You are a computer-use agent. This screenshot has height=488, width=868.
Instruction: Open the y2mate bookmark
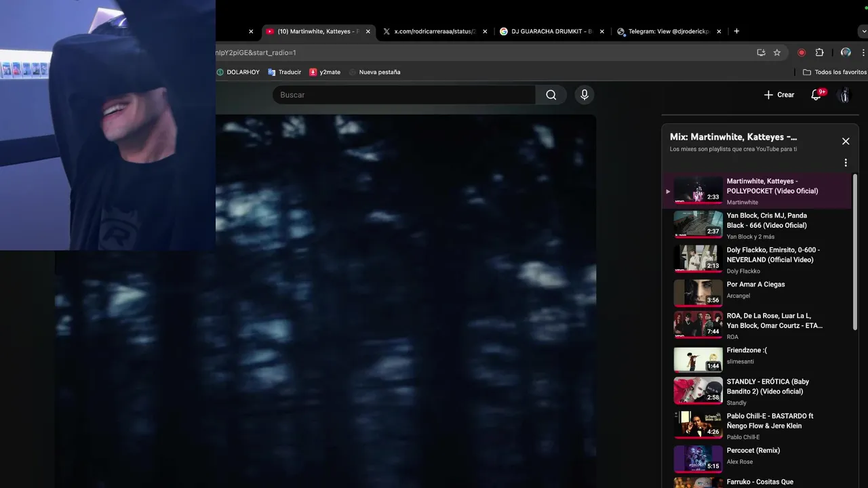pos(325,72)
